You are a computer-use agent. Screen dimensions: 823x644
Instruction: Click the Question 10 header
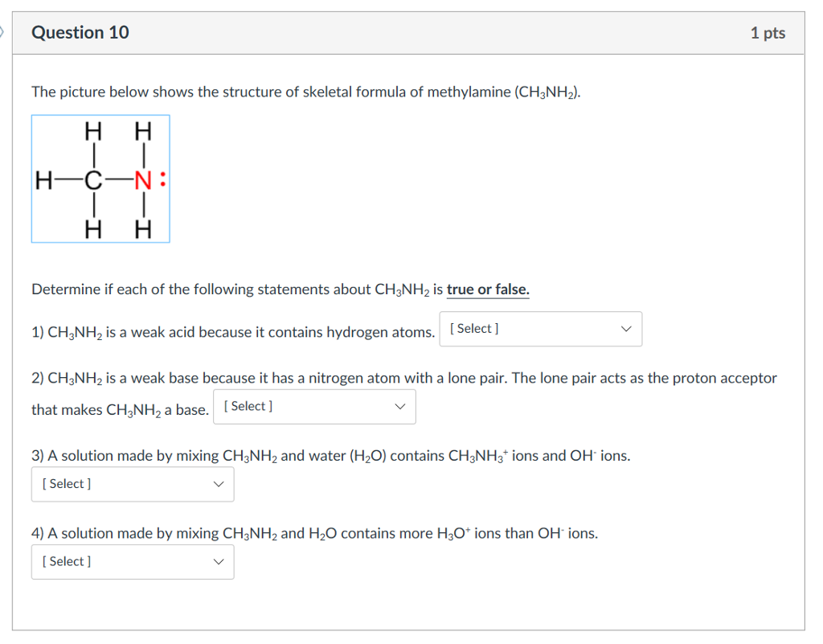80,32
